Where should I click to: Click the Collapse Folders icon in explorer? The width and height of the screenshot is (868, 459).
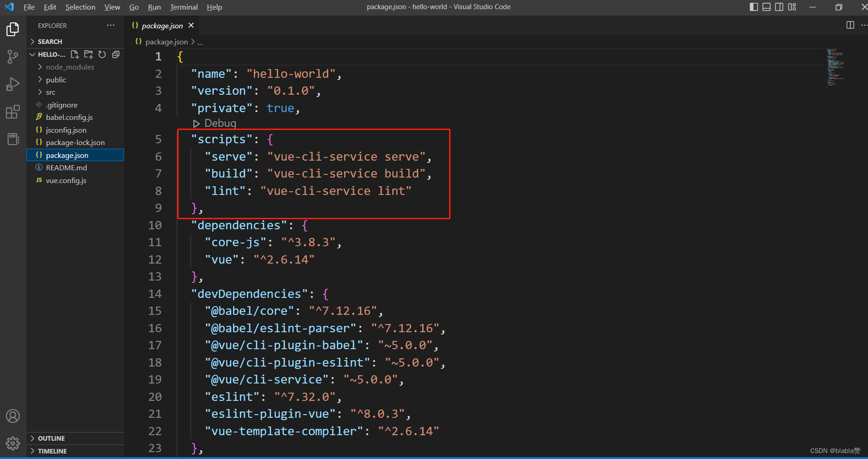[x=116, y=54]
